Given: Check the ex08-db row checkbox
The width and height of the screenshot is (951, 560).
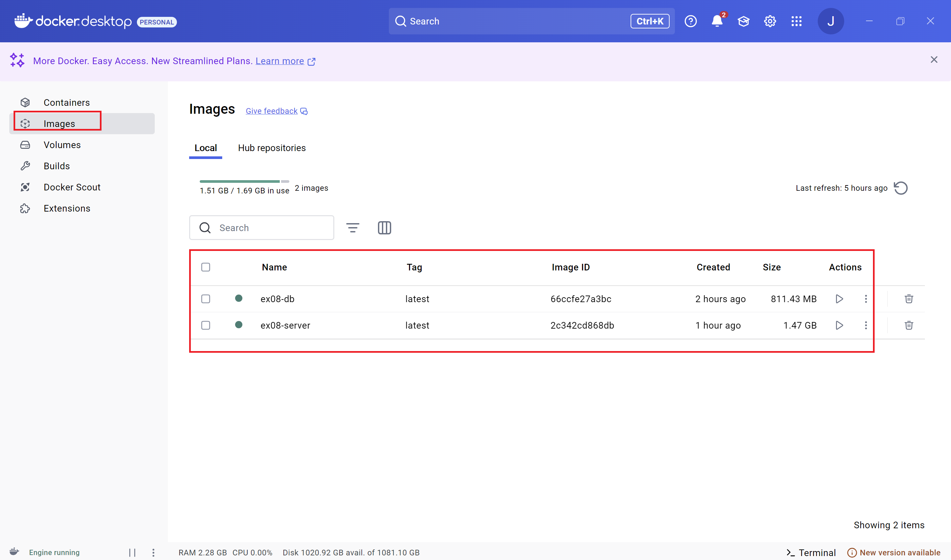Looking at the screenshot, I should click(206, 299).
